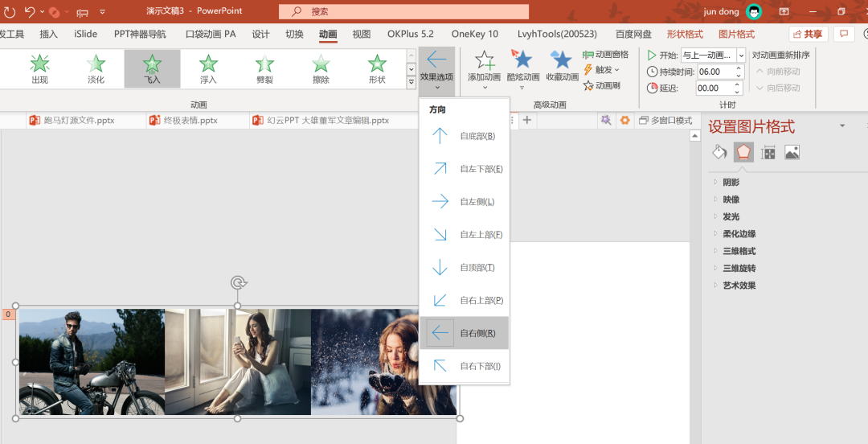Select the Effects pentagon icon in format pane
868x444 pixels.
click(x=743, y=152)
